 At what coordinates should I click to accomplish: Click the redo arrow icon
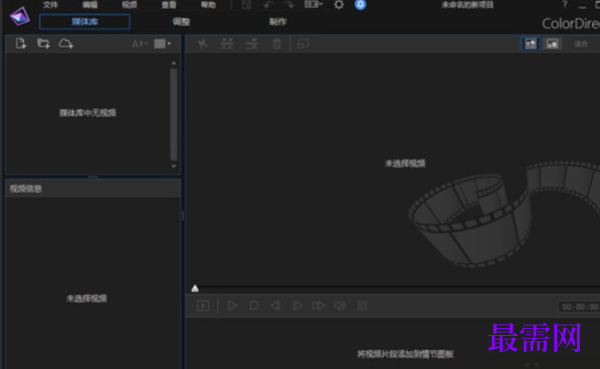pyautogui.click(x=289, y=5)
